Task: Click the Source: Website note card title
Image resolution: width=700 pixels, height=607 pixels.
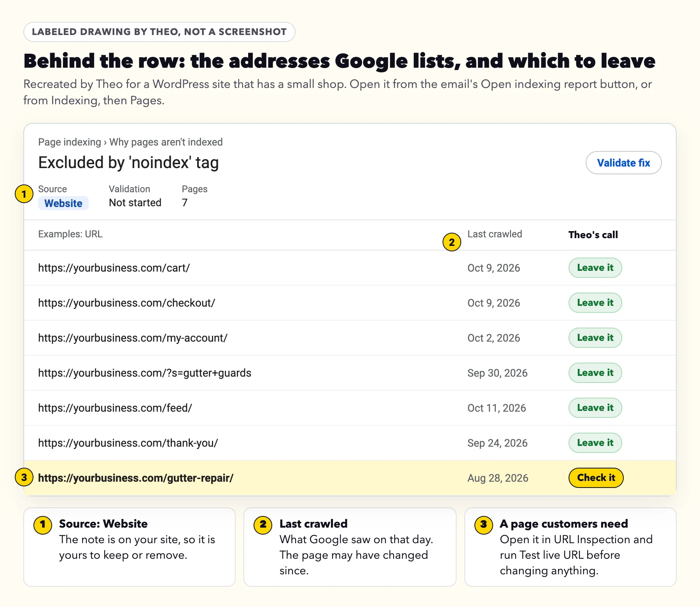Action: point(103,524)
